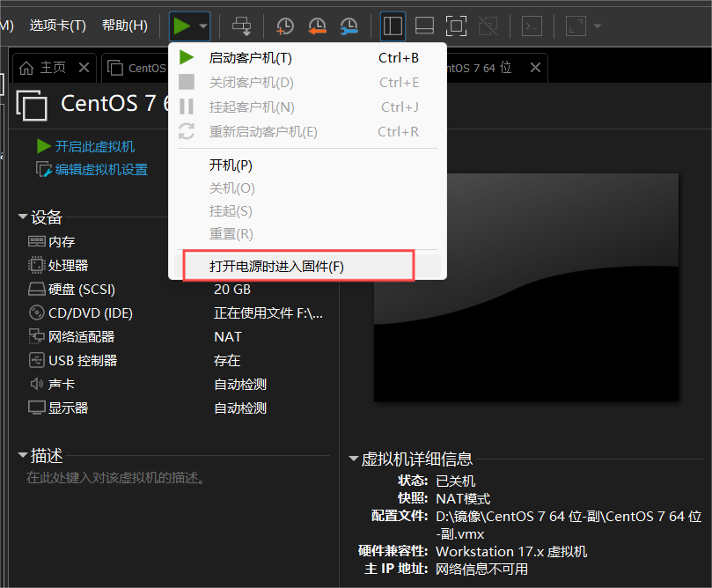The width and height of the screenshot is (712, 588).
Task: Select the 硬盘 (SCSI) device row
Action: [179, 290]
